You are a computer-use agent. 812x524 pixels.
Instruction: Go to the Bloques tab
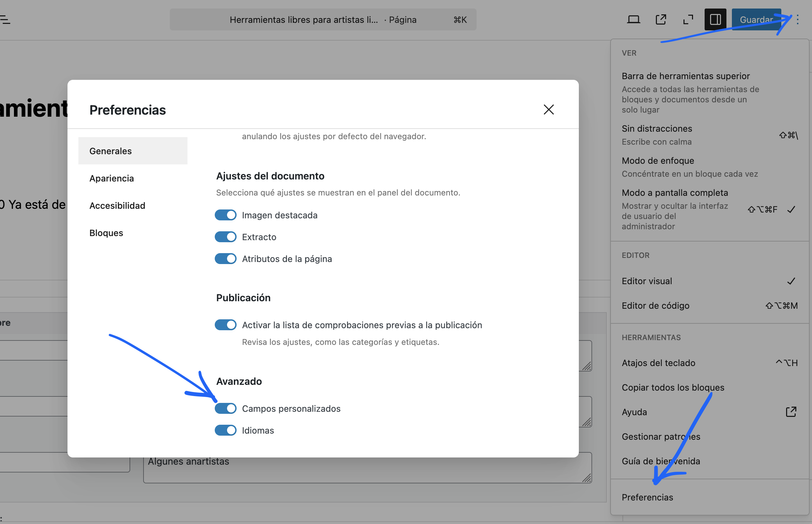(133, 233)
